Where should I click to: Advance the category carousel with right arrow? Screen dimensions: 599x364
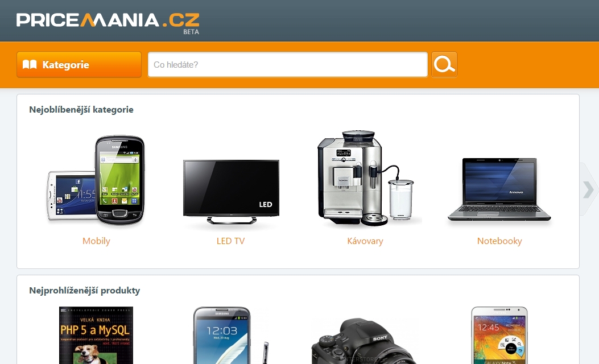(x=588, y=189)
